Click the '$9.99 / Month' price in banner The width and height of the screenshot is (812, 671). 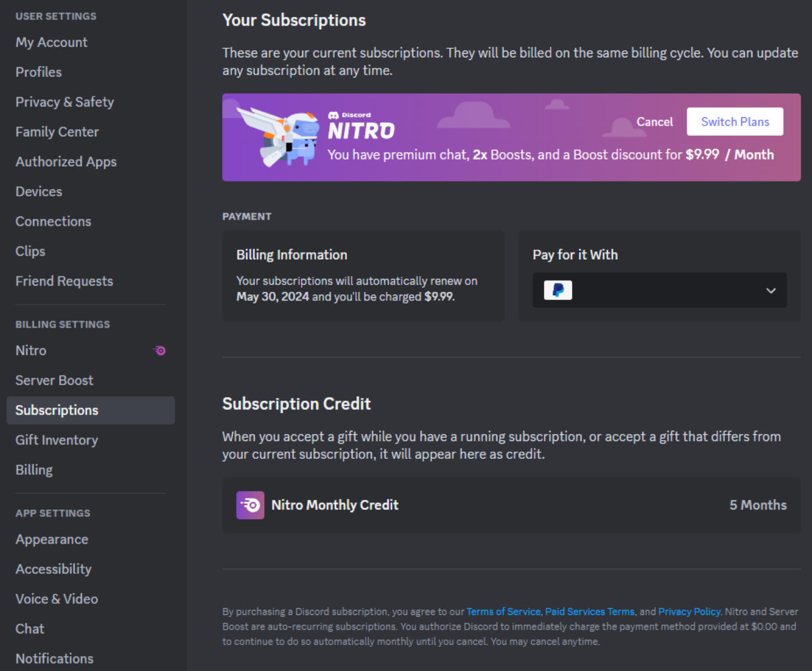[730, 155]
